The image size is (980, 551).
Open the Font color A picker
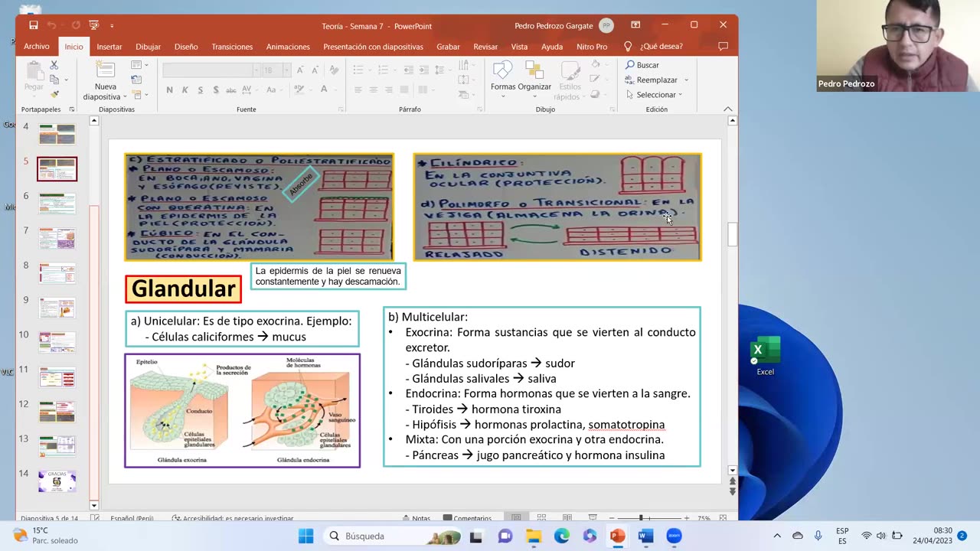point(324,90)
